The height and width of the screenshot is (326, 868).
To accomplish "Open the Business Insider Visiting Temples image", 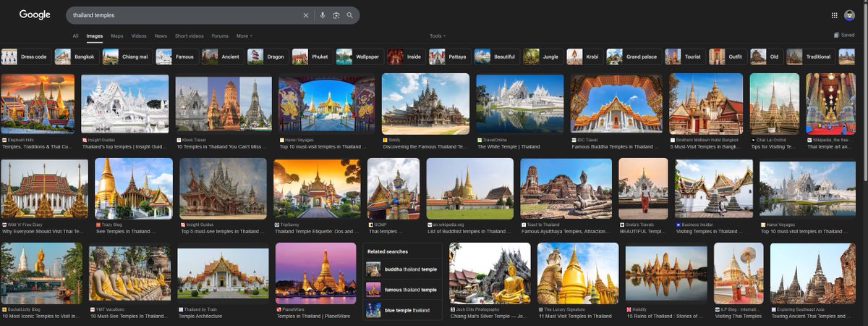I will click(x=715, y=189).
